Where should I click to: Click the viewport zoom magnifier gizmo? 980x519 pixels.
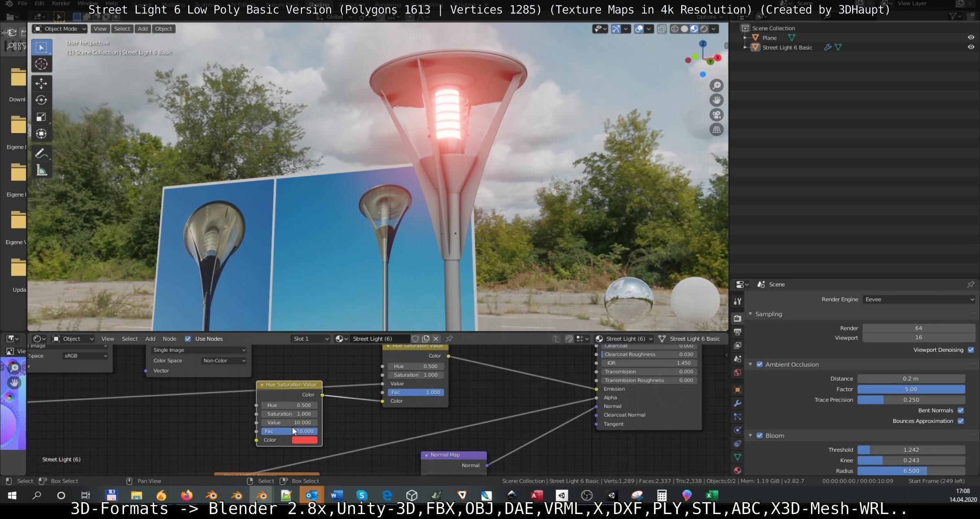717,85
